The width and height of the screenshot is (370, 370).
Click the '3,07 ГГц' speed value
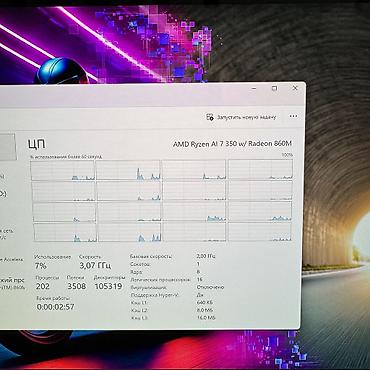click(95, 266)
